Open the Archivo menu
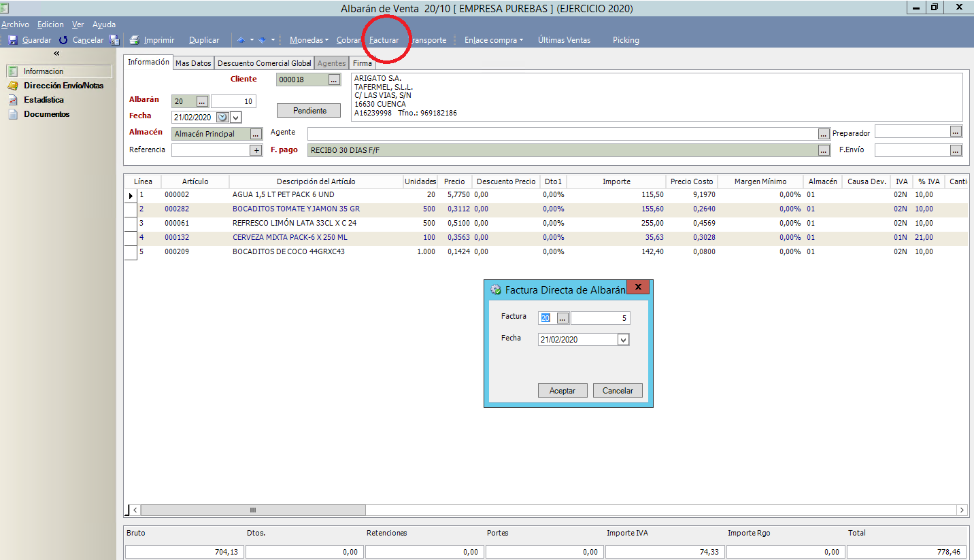The height and width of the screenshot is (560, 974). 15,24
